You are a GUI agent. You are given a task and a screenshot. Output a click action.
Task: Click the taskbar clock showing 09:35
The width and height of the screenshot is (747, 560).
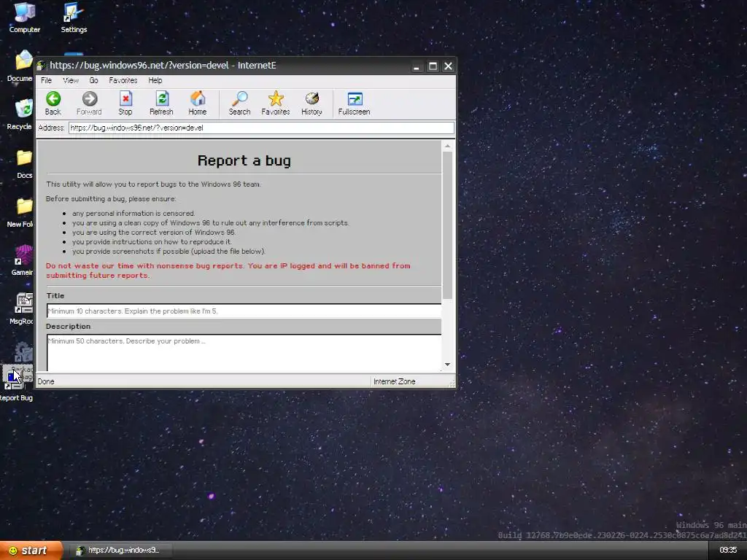click(728, 550)
